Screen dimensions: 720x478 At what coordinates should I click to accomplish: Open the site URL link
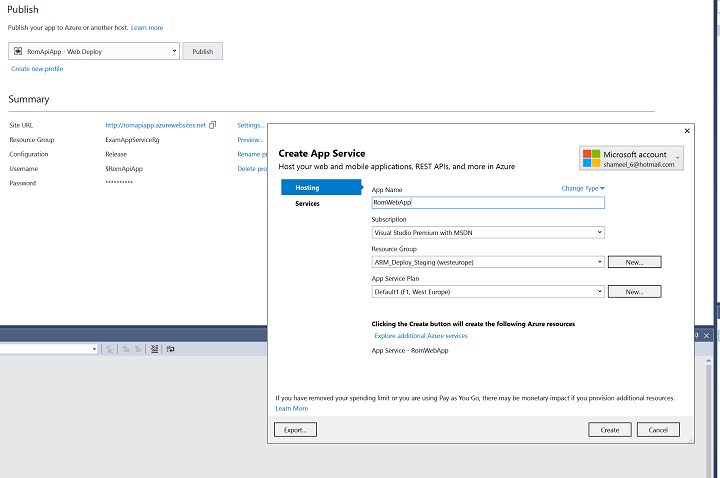click(156, 125)
